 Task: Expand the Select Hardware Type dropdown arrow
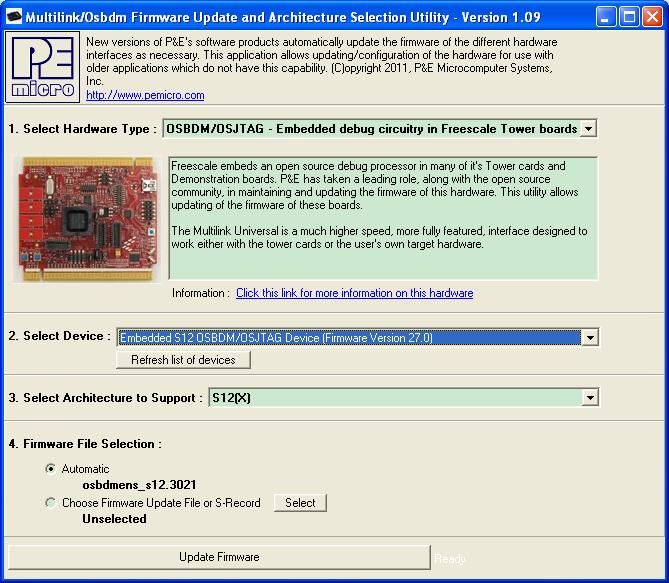(588, 128)
